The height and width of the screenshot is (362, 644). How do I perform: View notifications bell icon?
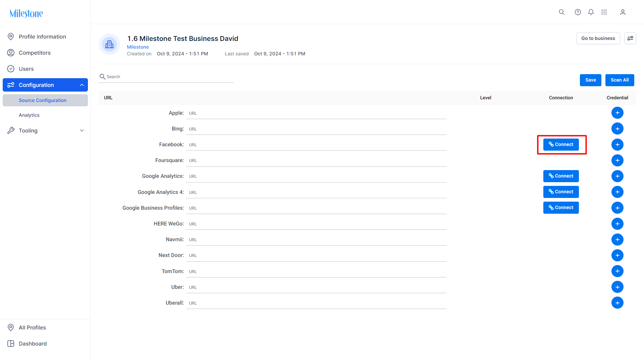[591, 12]
